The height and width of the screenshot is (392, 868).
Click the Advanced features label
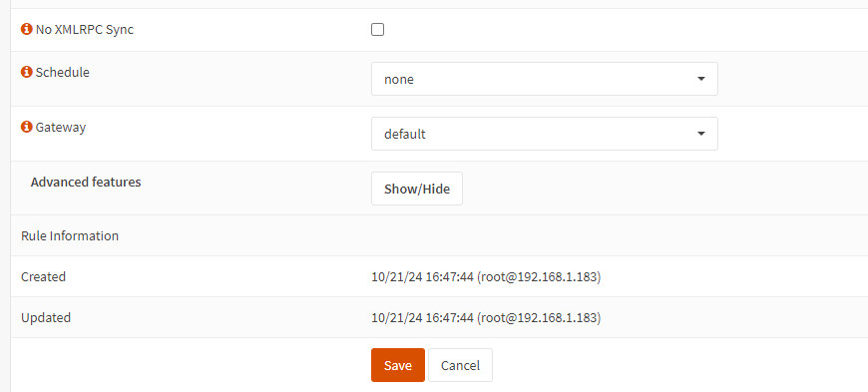86,182
